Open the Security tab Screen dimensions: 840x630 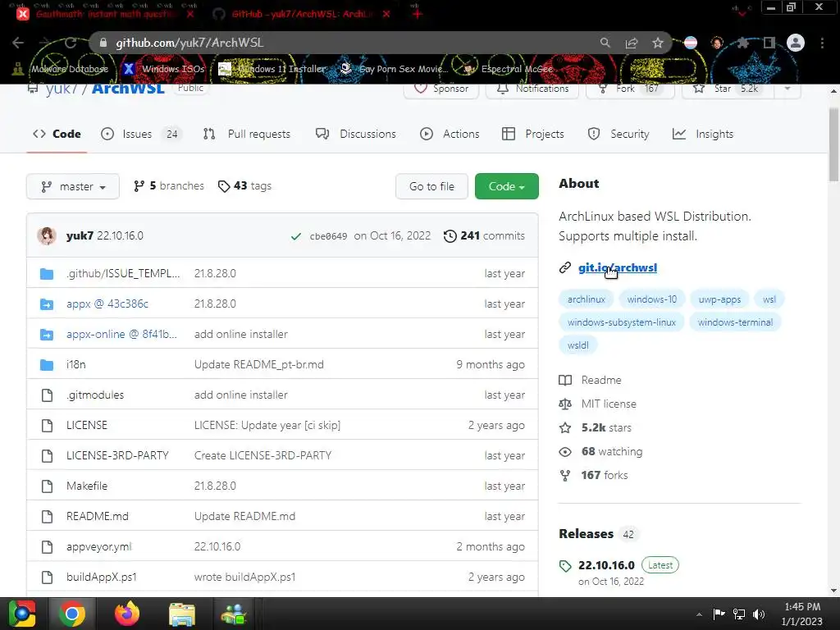619,134
